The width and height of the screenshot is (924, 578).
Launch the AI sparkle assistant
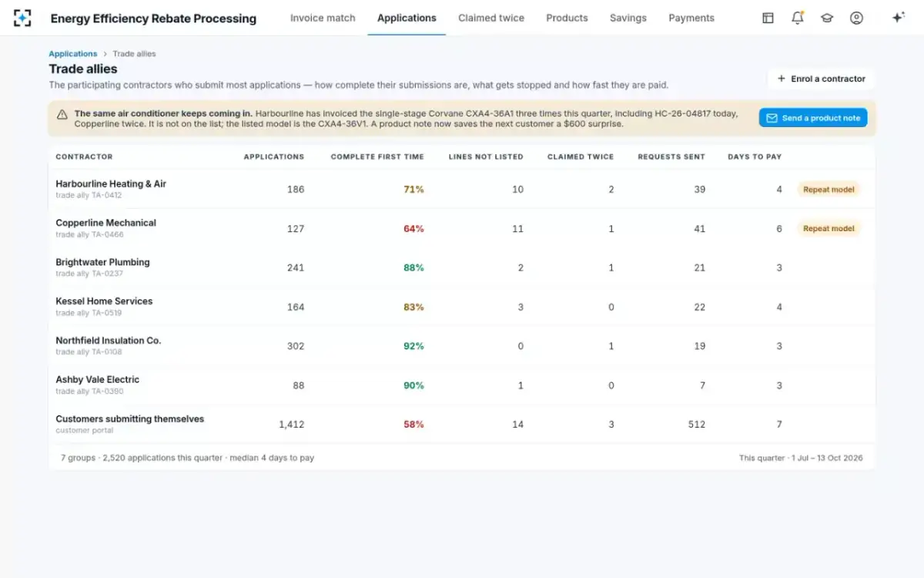point(898,18)
